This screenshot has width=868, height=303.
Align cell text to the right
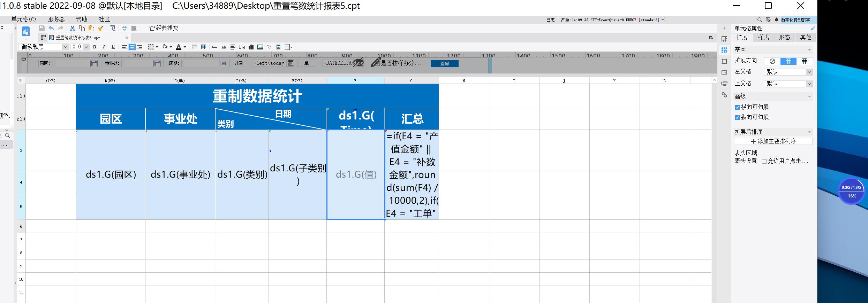[140, 47]
